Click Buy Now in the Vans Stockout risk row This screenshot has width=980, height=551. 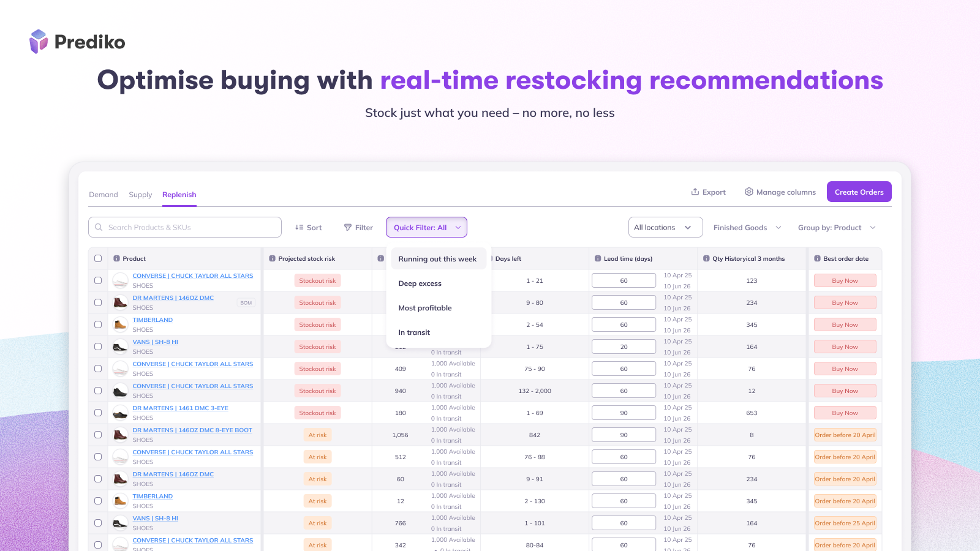point(845,347)
